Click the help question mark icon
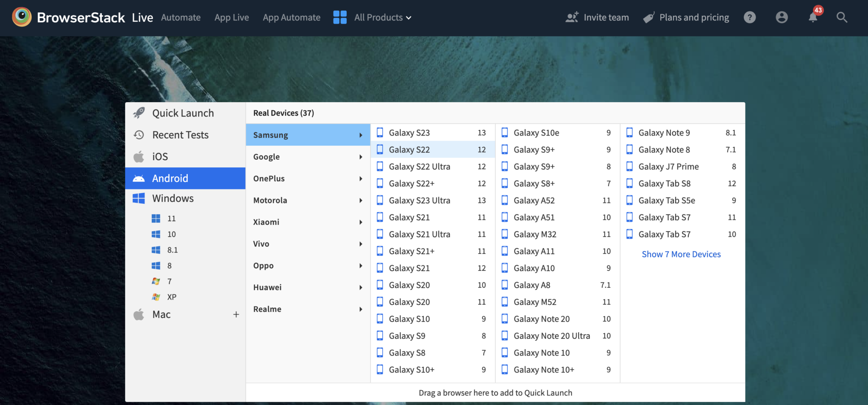This screenshot has height=405, width=868. click(750, 17)
